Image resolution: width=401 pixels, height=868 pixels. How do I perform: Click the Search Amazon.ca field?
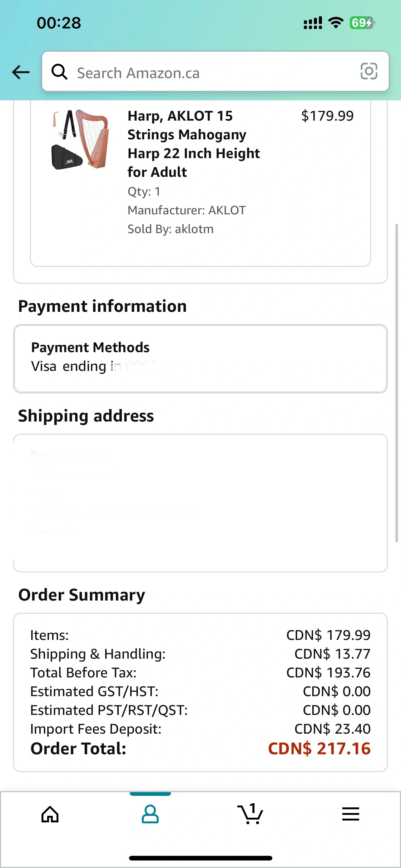point(215,72)
